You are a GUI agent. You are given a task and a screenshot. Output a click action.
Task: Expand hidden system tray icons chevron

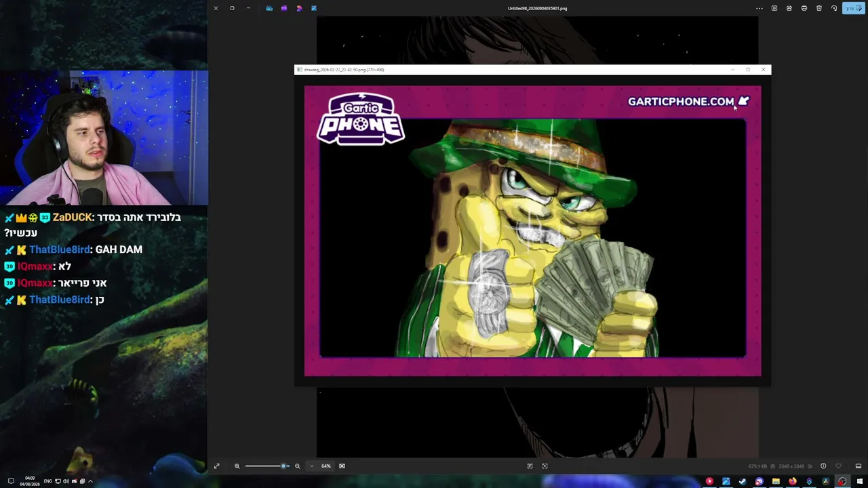click(x=90, y=481)
